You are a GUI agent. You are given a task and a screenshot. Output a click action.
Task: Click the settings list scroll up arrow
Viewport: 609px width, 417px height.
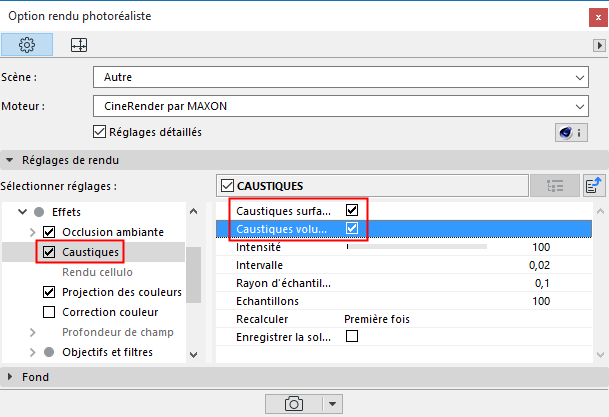[x=600, y=212]
